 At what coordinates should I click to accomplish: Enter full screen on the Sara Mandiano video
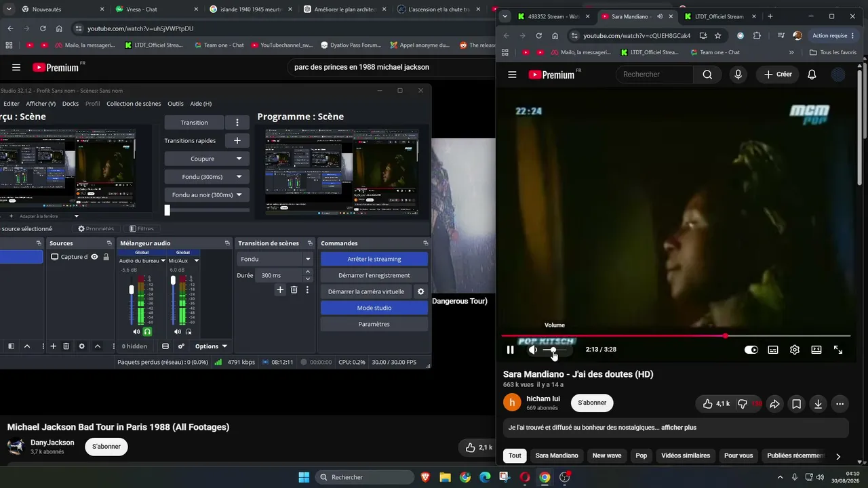coord(838,350)
